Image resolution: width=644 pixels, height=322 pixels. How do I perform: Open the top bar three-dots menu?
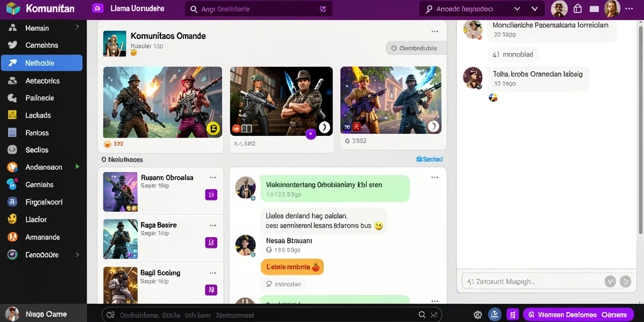coord(629,9)
